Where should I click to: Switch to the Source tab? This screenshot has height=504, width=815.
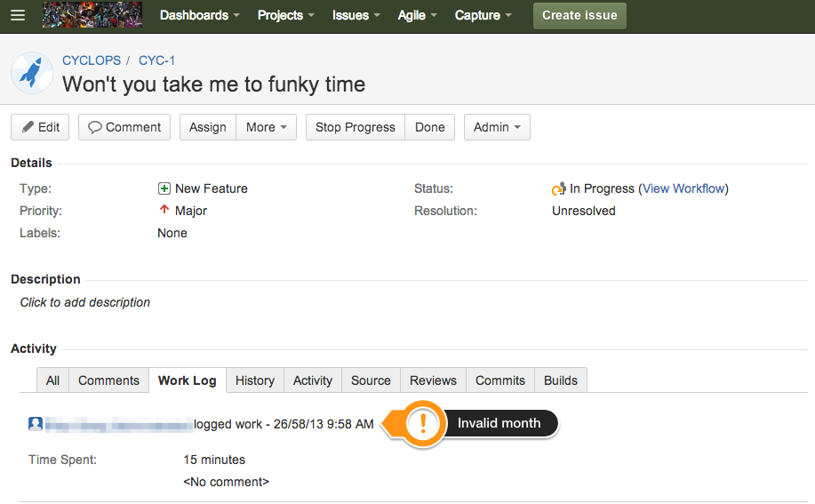pos(371,380)
